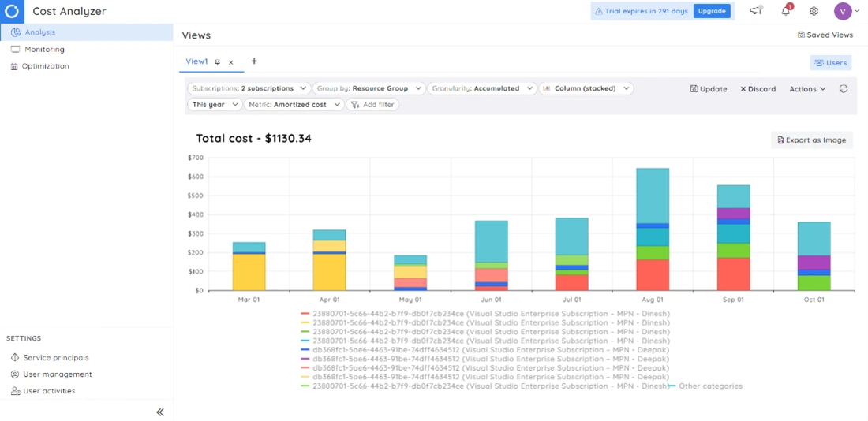Click the Upgrade button
This screenshot has width=868, height=421.
coord(711,11)
